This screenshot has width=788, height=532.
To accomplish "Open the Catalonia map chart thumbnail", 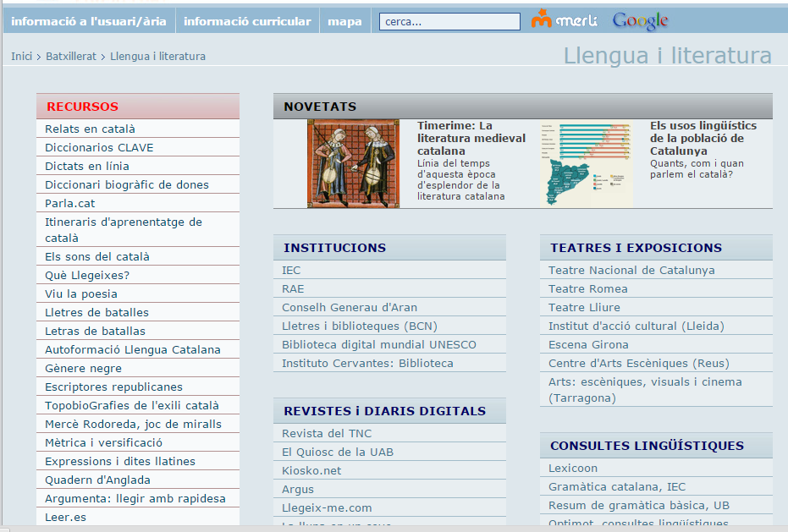I will [x=586, y=163].
